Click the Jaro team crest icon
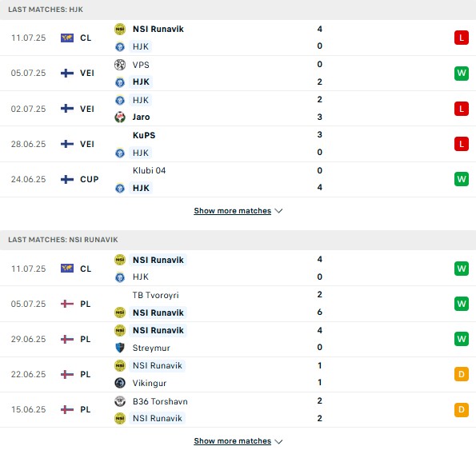Screen dimensions: 476x454 120,117
